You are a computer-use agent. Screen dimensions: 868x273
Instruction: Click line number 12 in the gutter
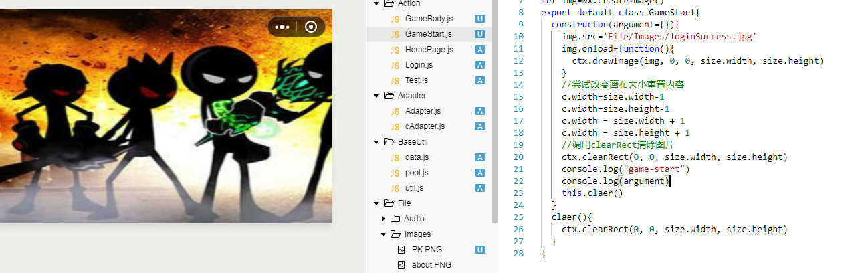[518, 61]
